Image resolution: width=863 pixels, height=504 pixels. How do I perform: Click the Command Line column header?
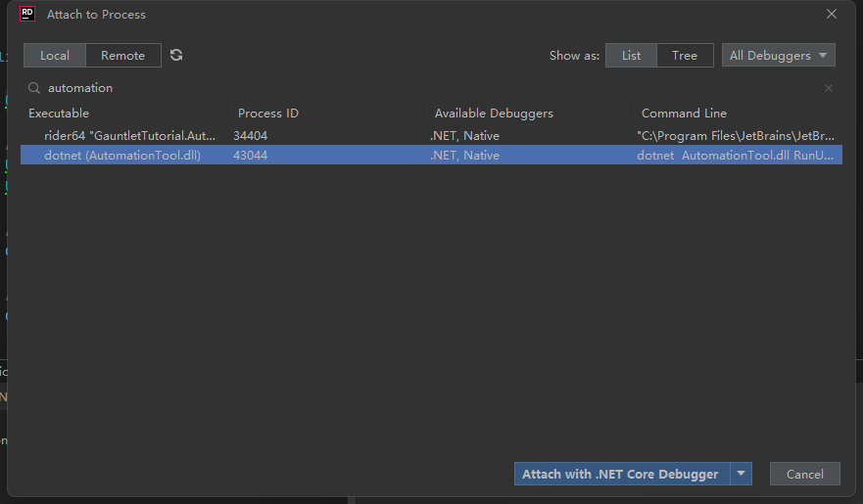tap(684, 114)
